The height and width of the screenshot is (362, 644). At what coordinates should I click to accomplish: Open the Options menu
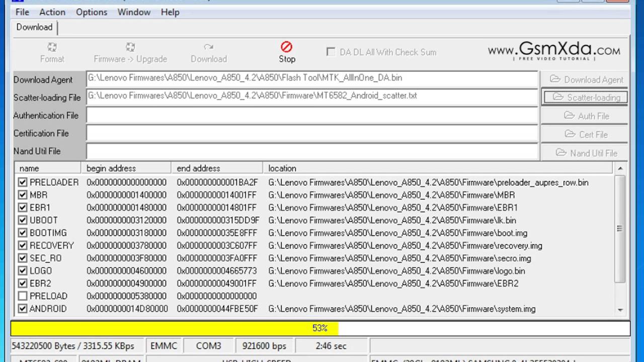(92, 12)
